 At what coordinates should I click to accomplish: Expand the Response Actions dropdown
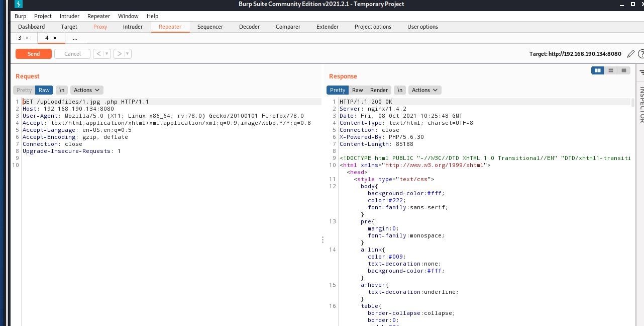coord(424,90)
